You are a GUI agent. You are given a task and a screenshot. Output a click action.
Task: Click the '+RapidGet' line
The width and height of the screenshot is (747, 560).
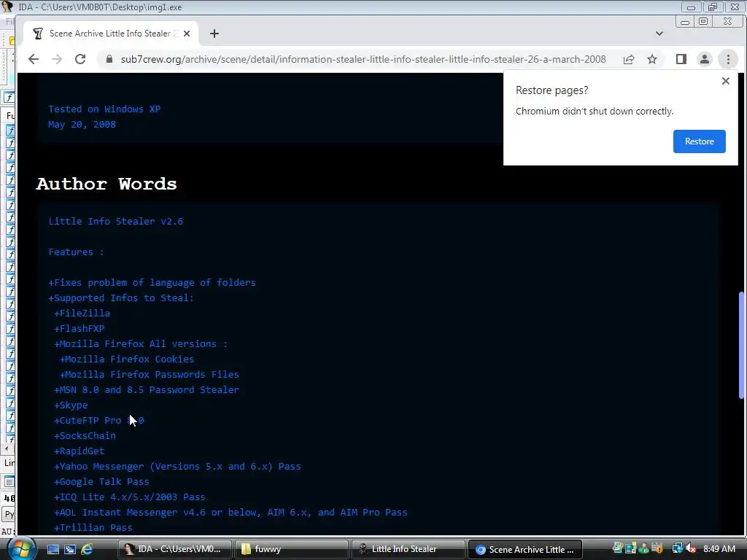[79, 451]
